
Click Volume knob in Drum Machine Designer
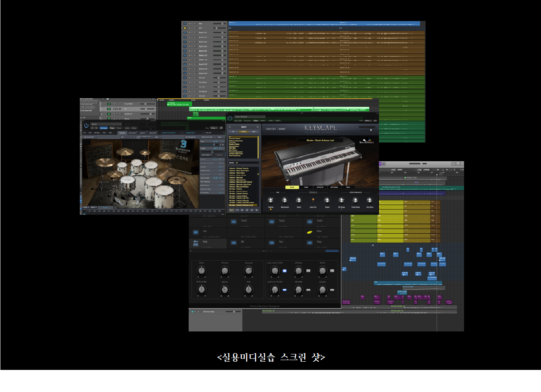249,271
